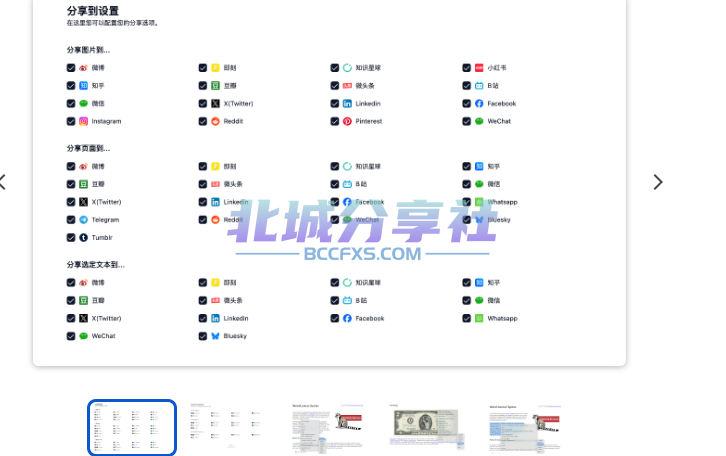Click the 豆瓣 icon under 分享页面到
Viewport: 726px width, 456px height.
pos(83,184)
